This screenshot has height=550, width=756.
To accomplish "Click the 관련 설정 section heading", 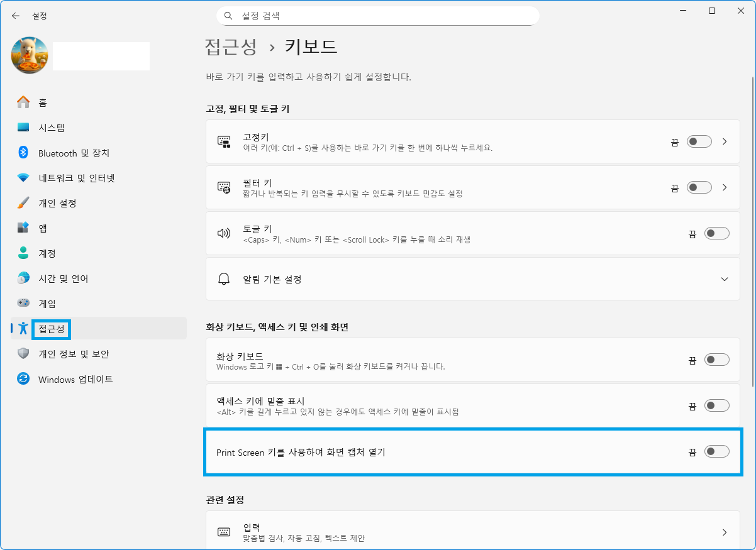I will 225,500.
